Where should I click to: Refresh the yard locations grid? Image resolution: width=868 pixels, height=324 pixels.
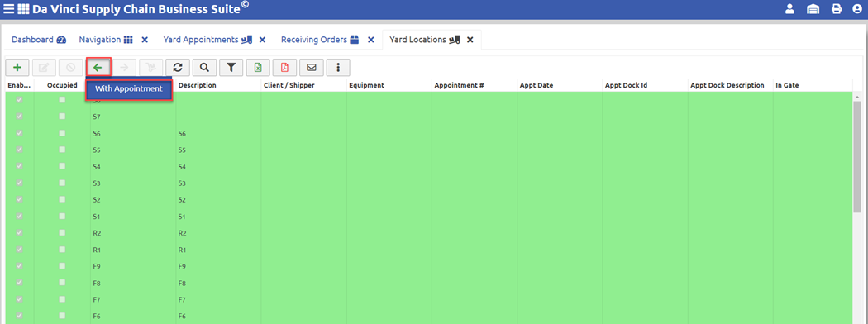point(178,68)
